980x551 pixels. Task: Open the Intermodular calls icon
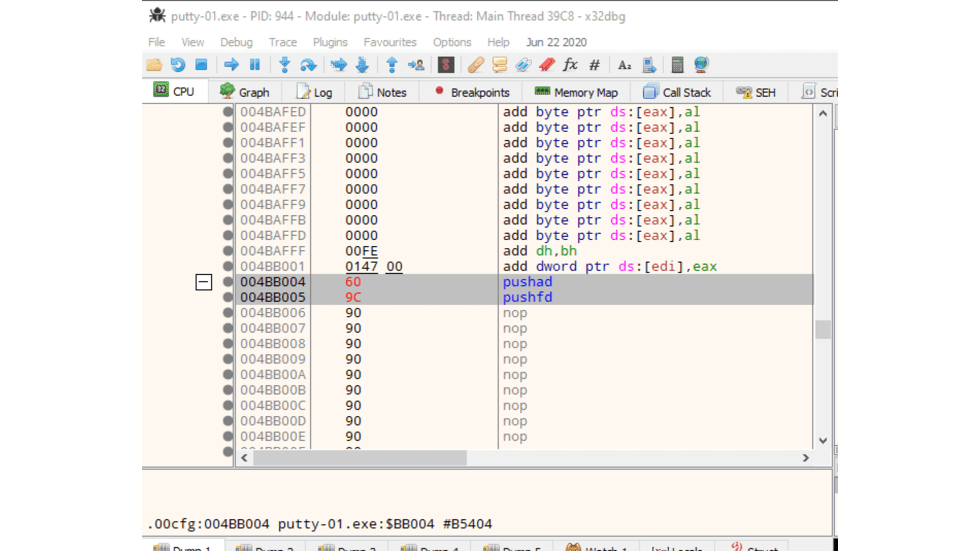[649, 65]
